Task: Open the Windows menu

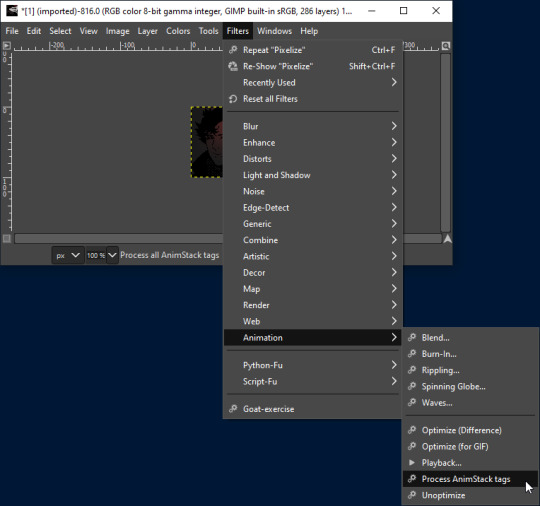Action: (x=274, y=31)
